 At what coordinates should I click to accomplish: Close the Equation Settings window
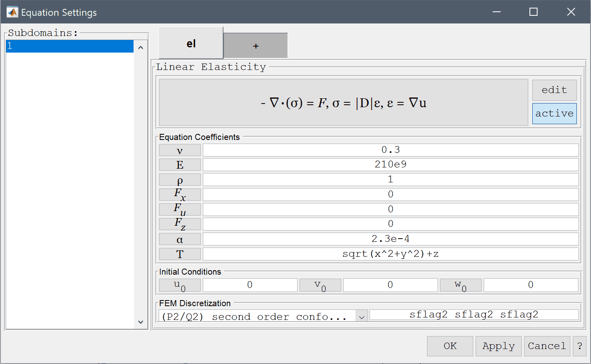[571, 12]
